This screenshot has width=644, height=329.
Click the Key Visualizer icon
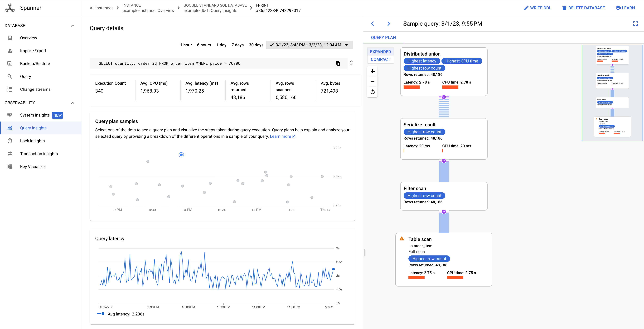coord(10,167)
